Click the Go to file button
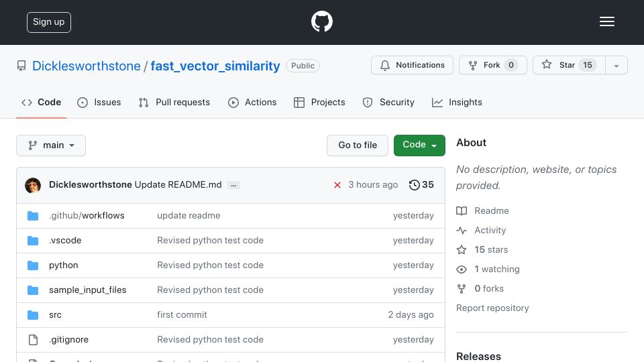The height and width of the screenshot is (362, 644). coord(358,145)
